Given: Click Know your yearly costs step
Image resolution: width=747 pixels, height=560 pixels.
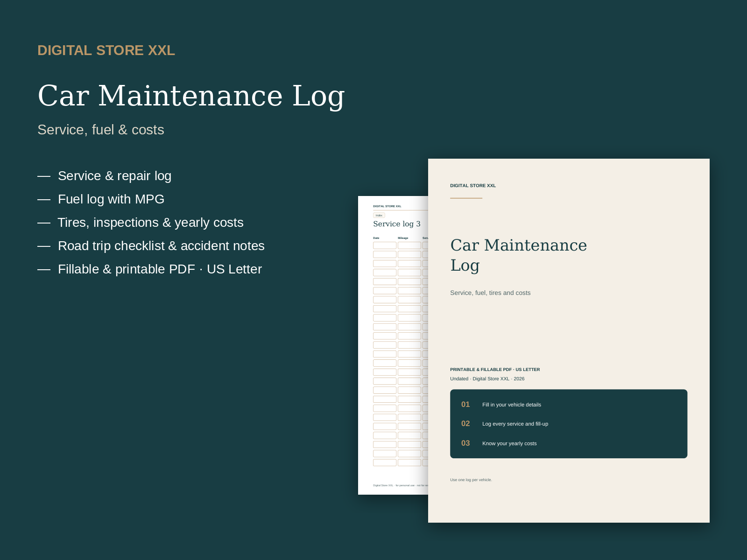Looking at the screenshot, I should 509,443.
